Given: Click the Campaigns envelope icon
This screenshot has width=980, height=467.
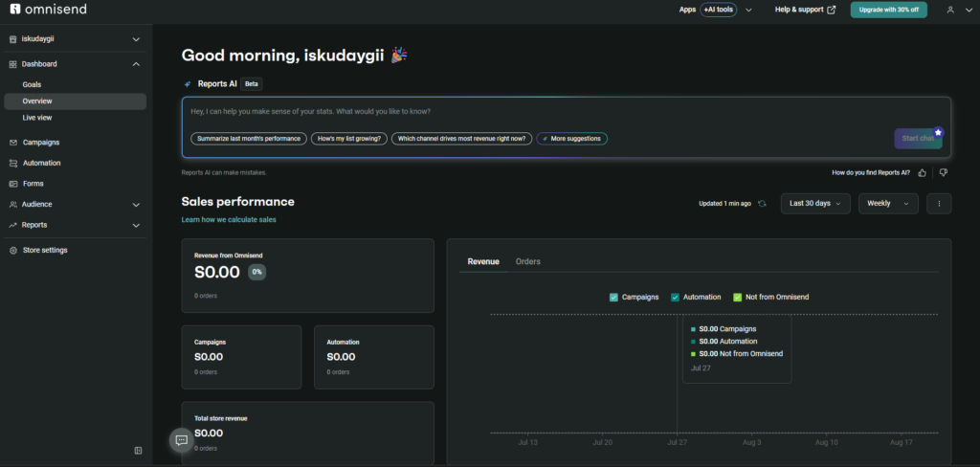Looking at the screenshot, I should (13, 143).
